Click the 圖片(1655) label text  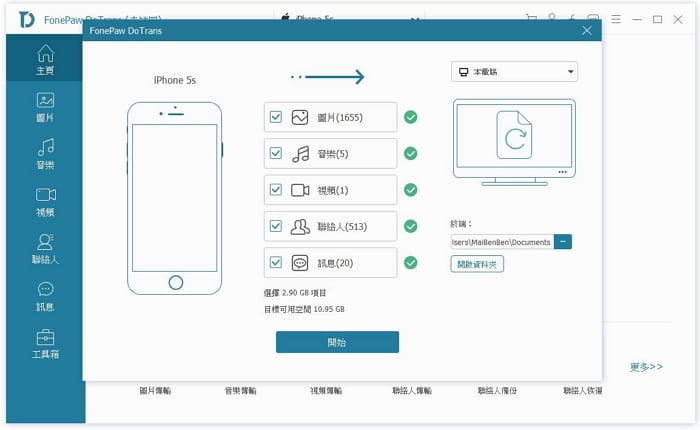(340, 117)
